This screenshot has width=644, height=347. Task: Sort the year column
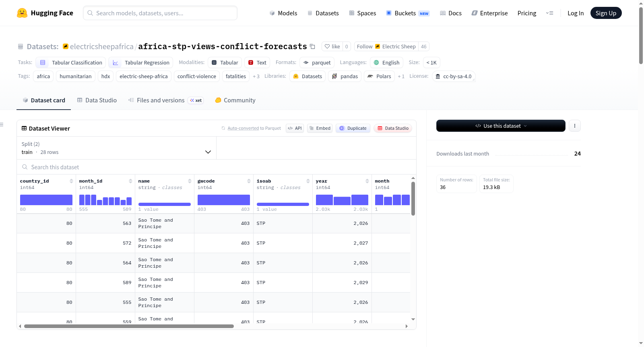point(367,181)
